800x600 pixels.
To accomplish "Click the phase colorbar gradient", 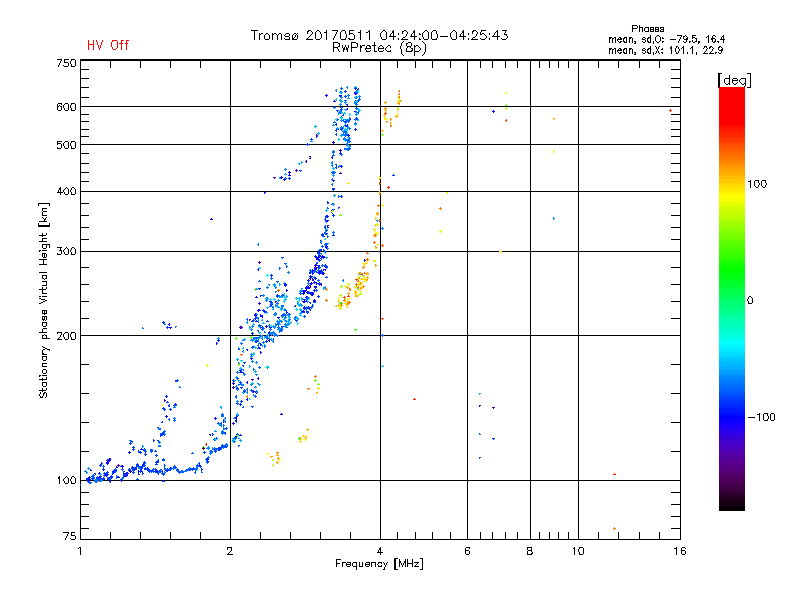I will [x=732, y=298].
